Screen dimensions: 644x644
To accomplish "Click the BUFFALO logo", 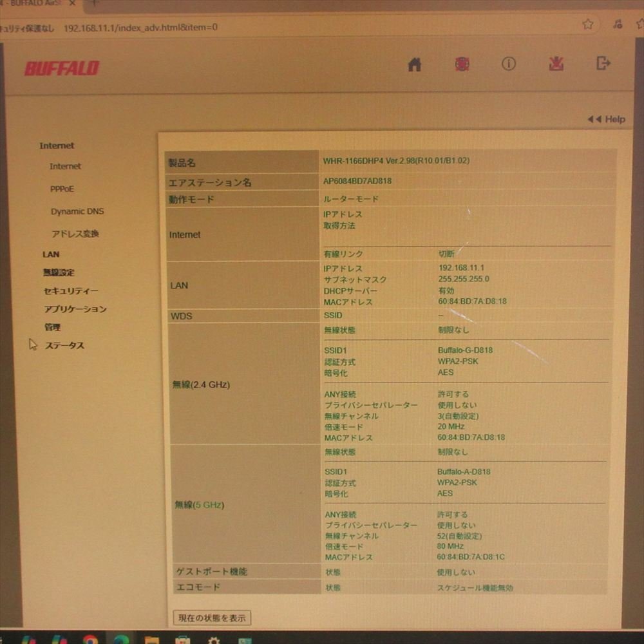I will pyautogui.click(x=62, y=68).
